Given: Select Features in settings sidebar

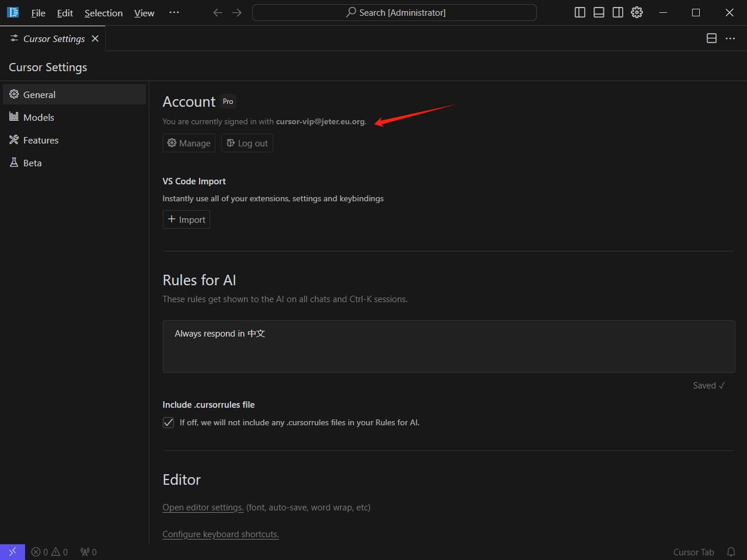Looking at the screenshot, I should [74, 140].
